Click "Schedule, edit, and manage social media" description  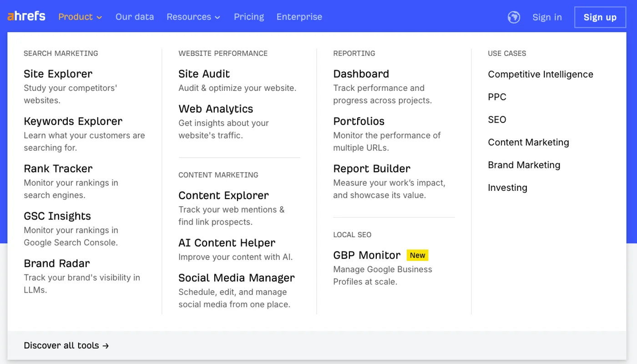[x=234, y=298]
